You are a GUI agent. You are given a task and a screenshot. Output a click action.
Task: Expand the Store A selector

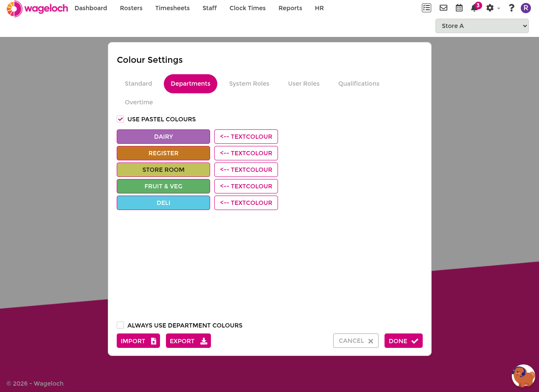(482, 26)
